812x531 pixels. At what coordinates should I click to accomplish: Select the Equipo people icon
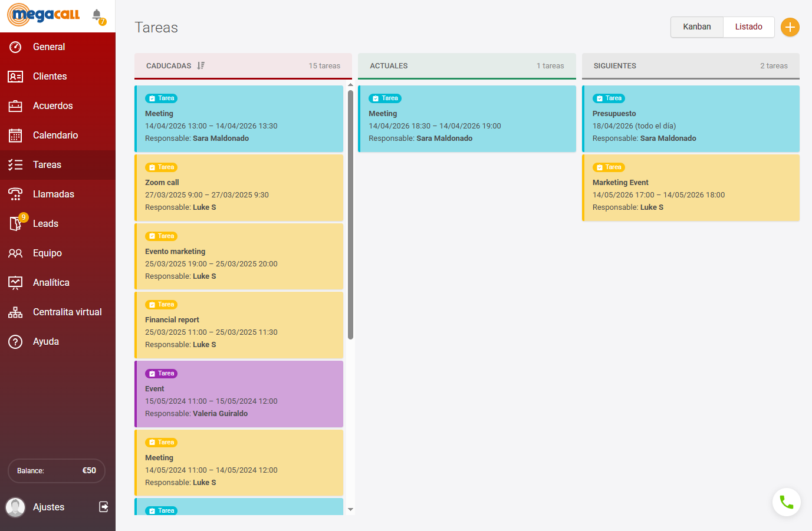click(15, 253)
